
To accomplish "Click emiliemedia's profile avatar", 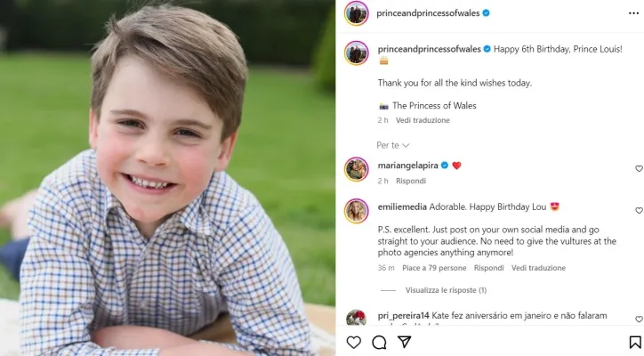I will coord(357,211).
